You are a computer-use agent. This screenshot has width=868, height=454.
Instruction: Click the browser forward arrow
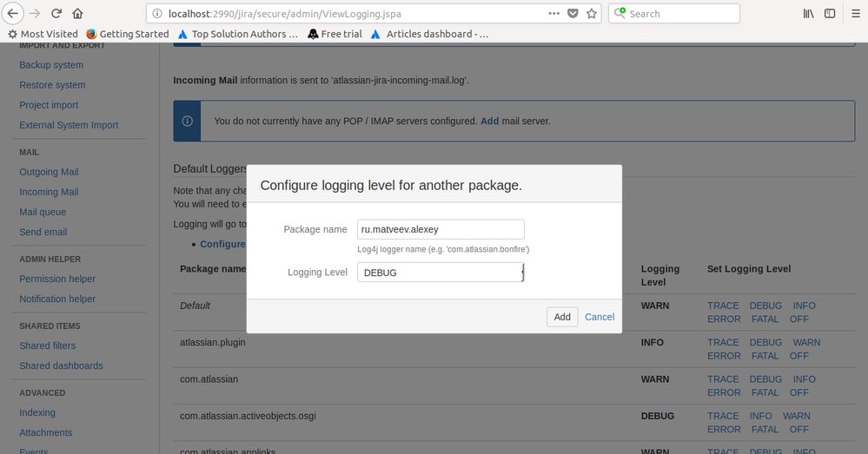(x=35, y=13)
